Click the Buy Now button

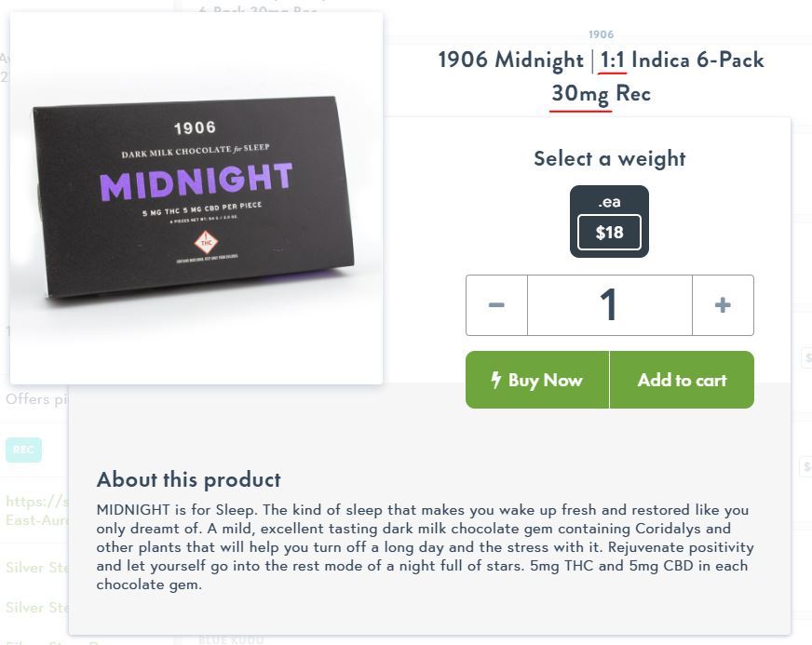(x=537, y=380)
